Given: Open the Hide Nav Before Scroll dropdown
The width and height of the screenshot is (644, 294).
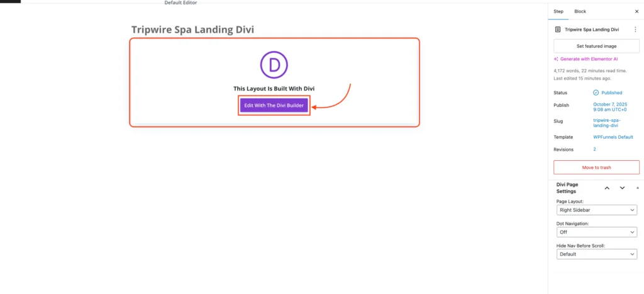Looking at the screenshot, I should pos(597,254).
